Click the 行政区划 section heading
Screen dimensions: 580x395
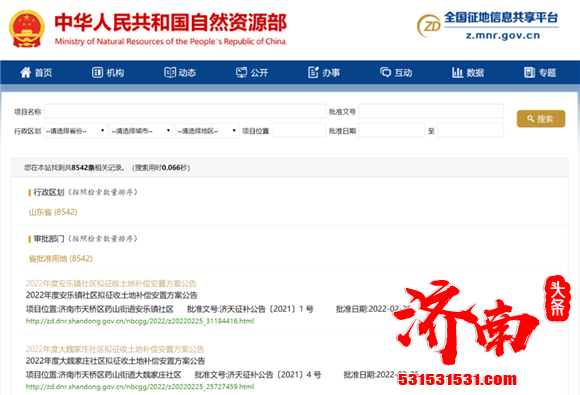[x=49, y=192]
